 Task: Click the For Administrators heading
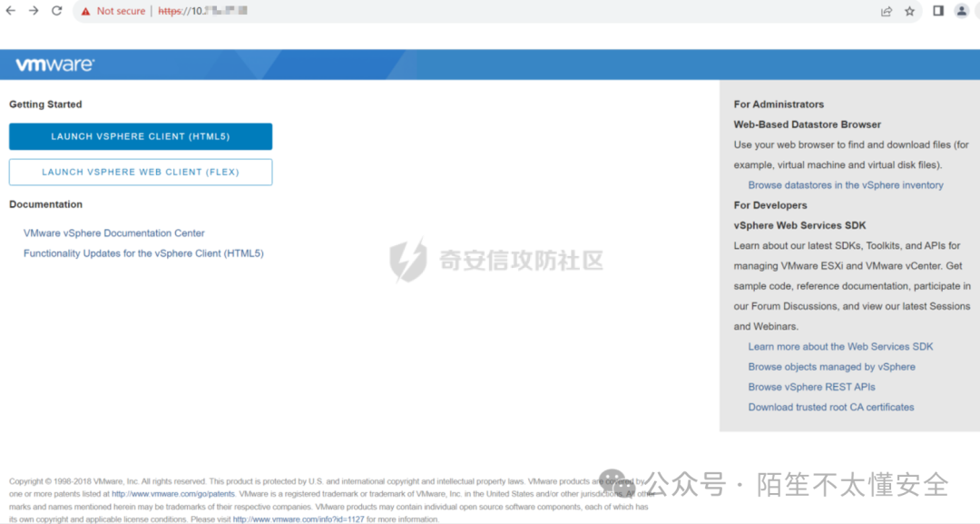pos(779,104)
